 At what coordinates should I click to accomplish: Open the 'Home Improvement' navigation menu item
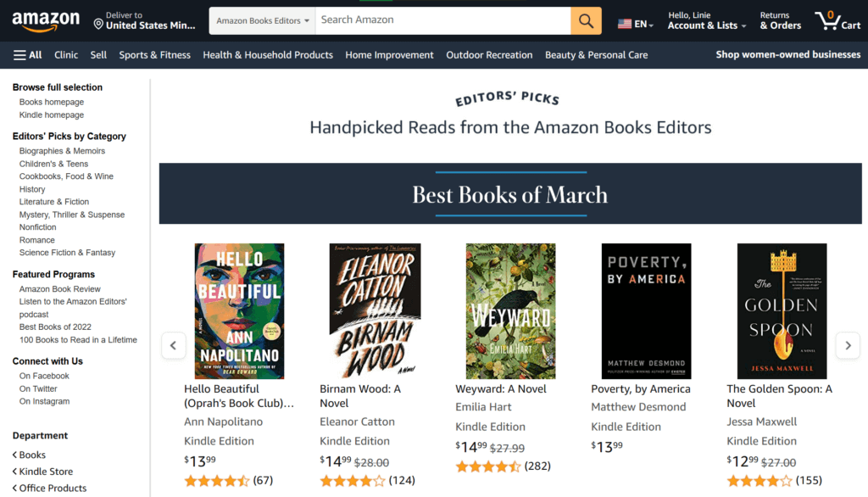(389, 54)
